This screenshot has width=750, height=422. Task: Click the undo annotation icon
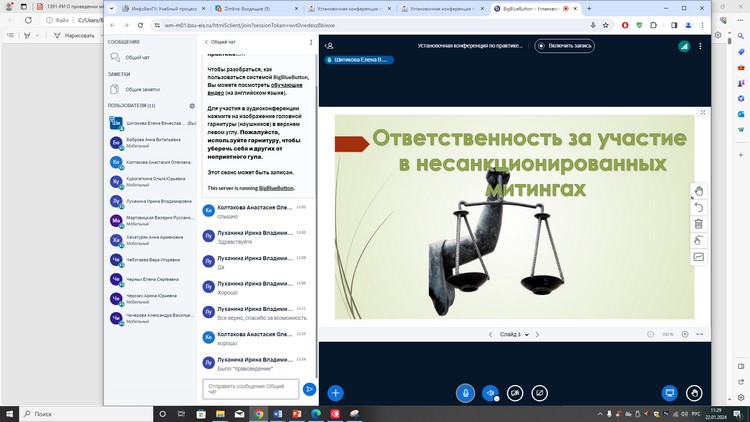pos(699,208)
